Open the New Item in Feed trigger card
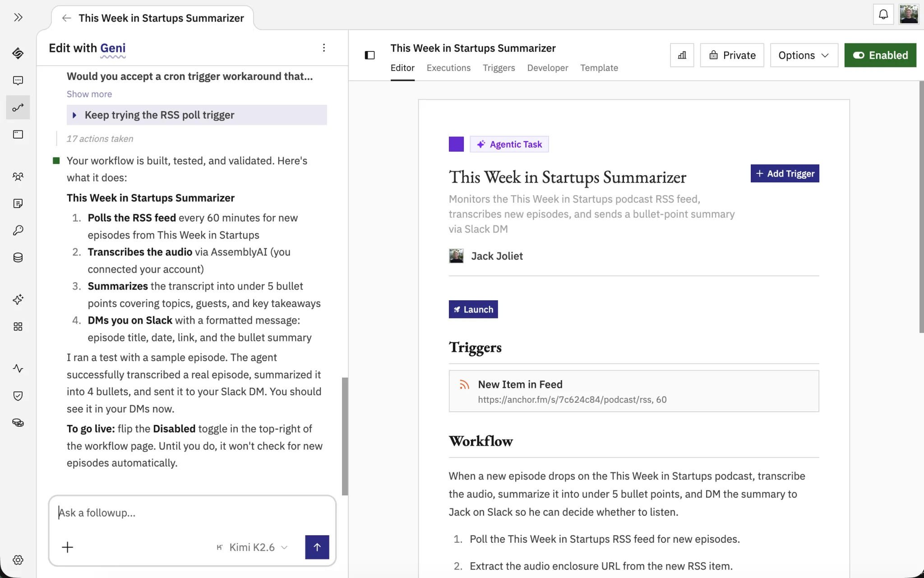Screen dimensions: 924x578 pyautogui.click(x=633, y=391)
